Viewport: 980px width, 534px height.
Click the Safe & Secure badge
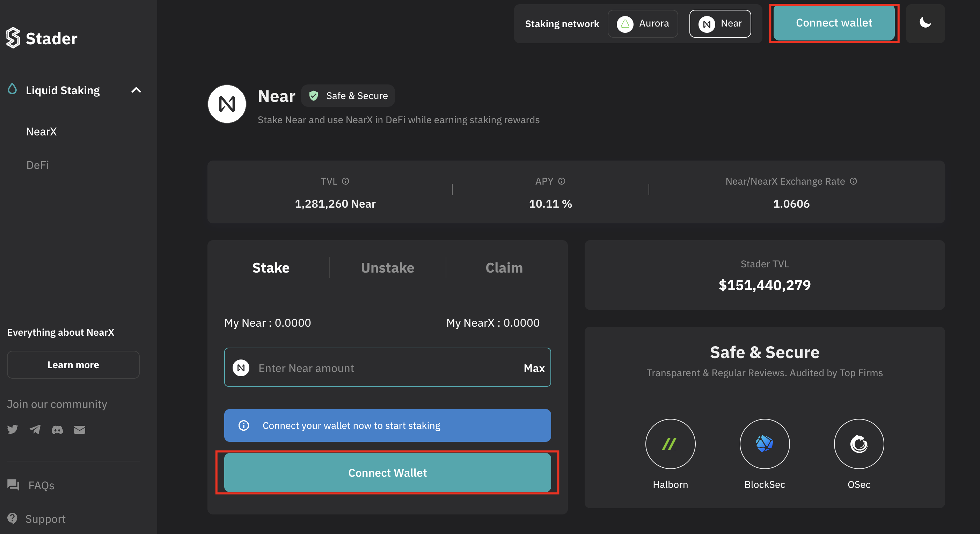348,96
